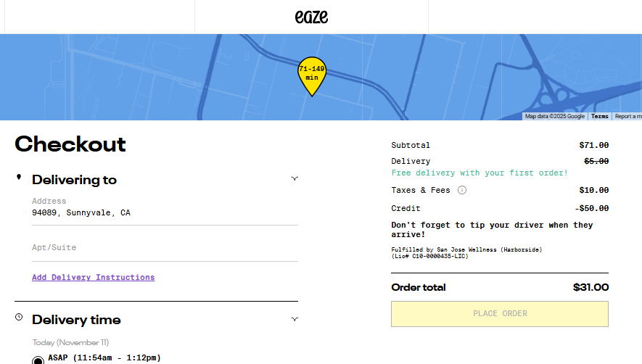Click the $31.00 order total amount

click(x=590, y=287)
